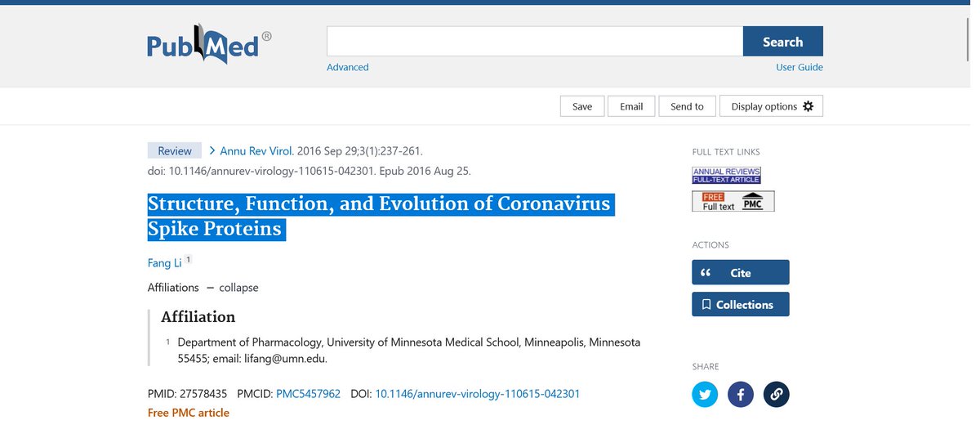Screen dimensions: 980x434
Task: Open the free PMC full text badge
Action: click(733, 202)
